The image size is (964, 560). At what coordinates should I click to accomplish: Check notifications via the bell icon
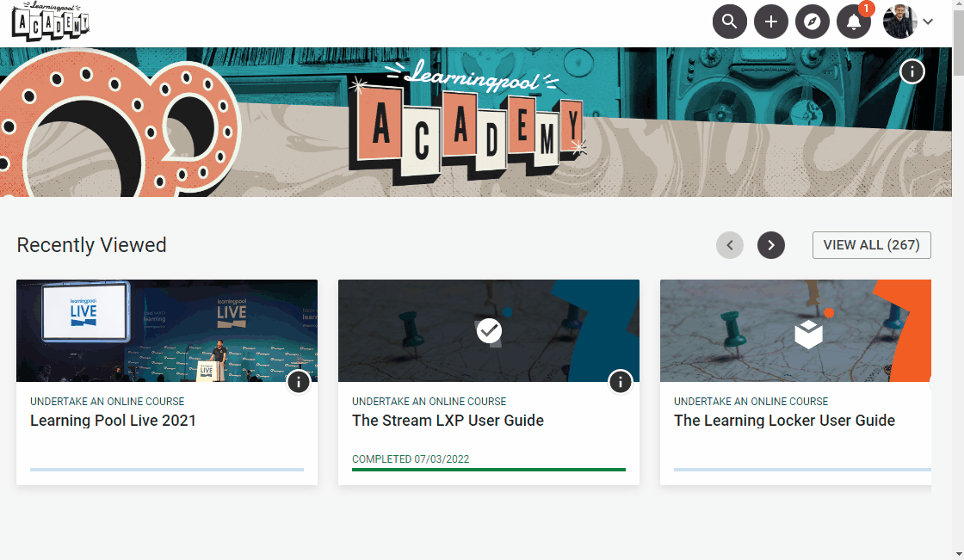pyautogui.click(x=853, y=21)
